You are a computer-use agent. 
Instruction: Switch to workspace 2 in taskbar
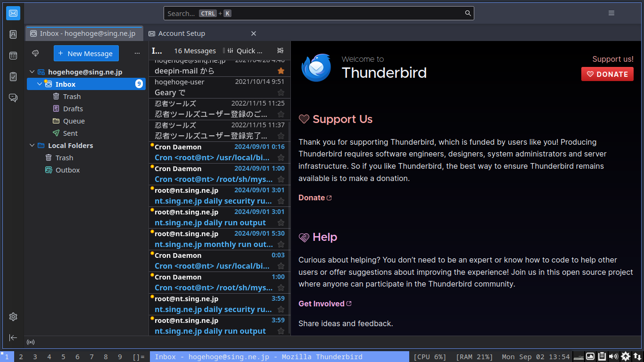click(x=21, y=357)
